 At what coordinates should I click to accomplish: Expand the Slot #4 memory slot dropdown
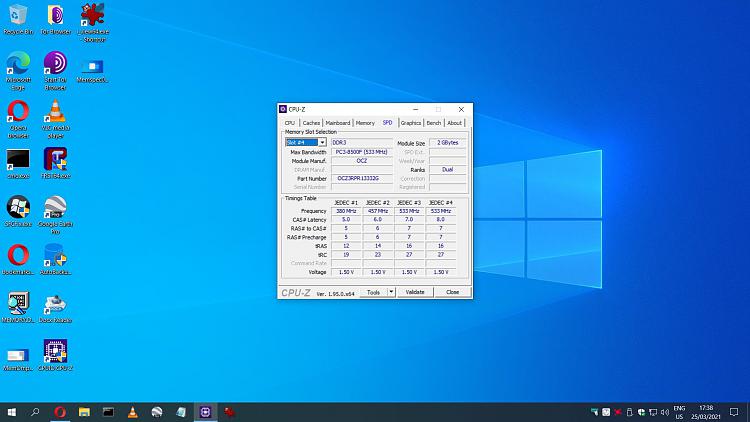322,143
